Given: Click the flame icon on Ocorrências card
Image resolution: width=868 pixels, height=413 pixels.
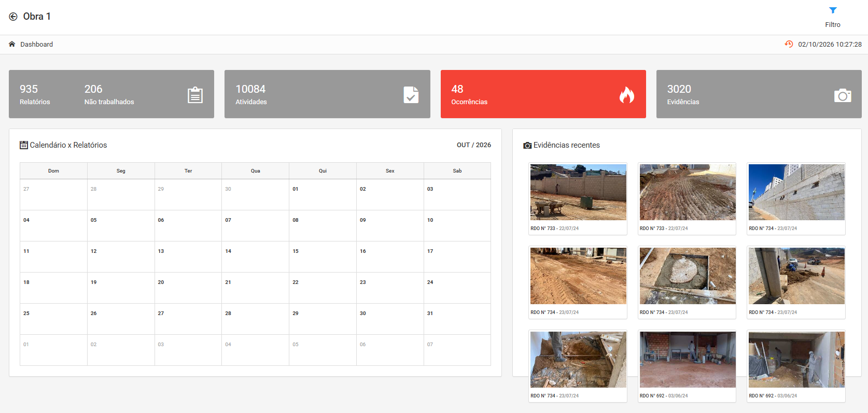Looking at the screenshot, I should pos(627,95).
